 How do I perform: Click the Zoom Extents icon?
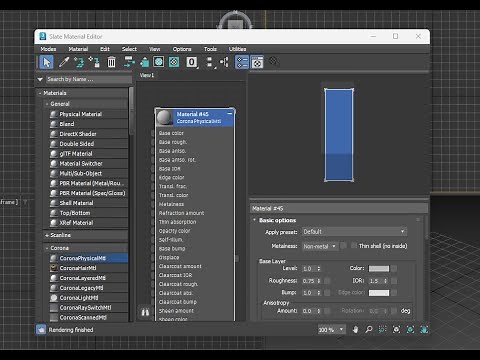[x=396, y=330]
